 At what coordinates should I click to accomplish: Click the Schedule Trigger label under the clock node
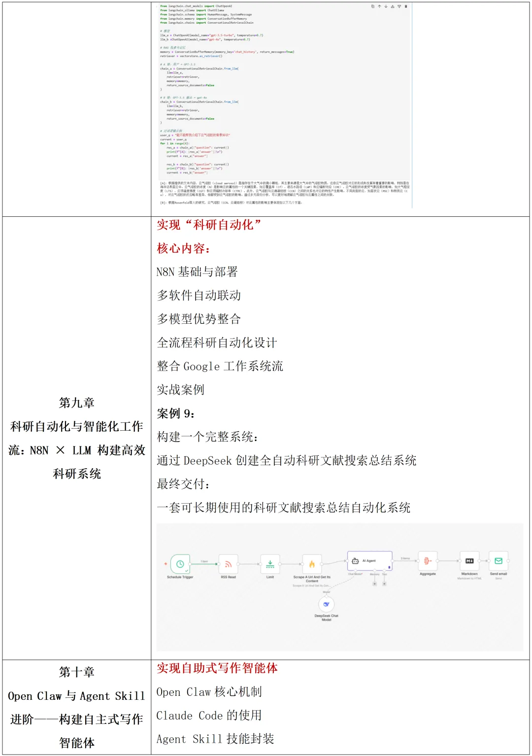coord(180,577)
